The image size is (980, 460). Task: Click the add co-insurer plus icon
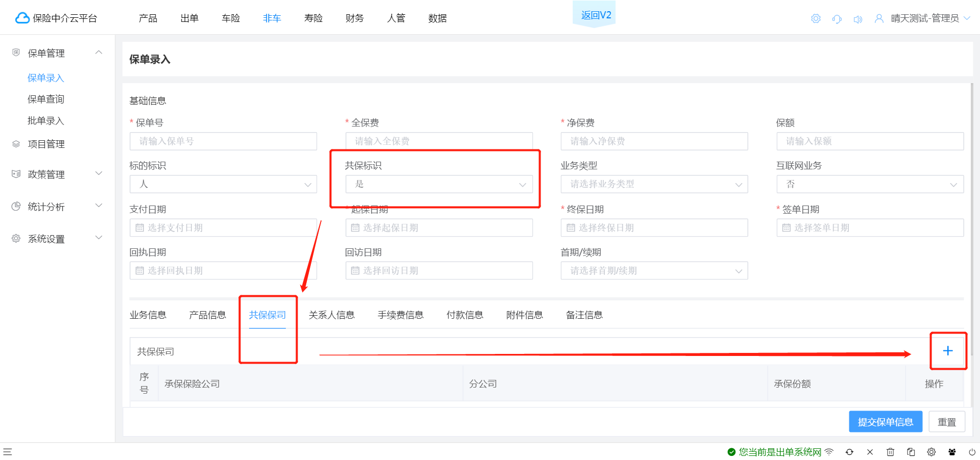click(948, 351)
